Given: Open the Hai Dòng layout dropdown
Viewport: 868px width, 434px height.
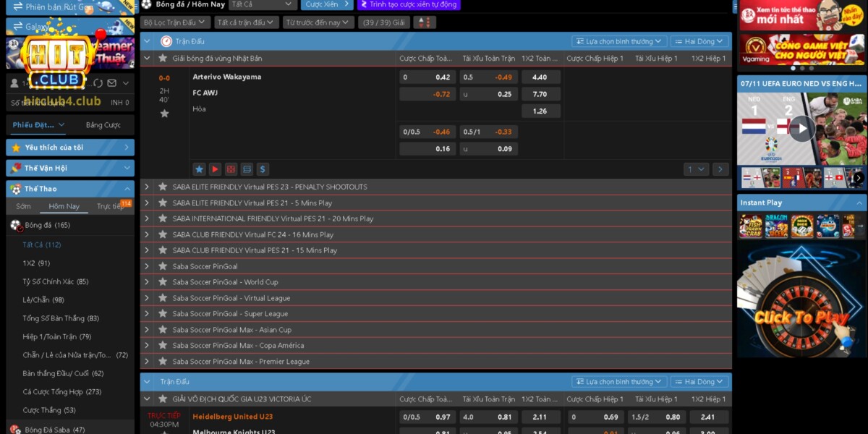Looking at the screenshot, I should (x=699, y=41).
